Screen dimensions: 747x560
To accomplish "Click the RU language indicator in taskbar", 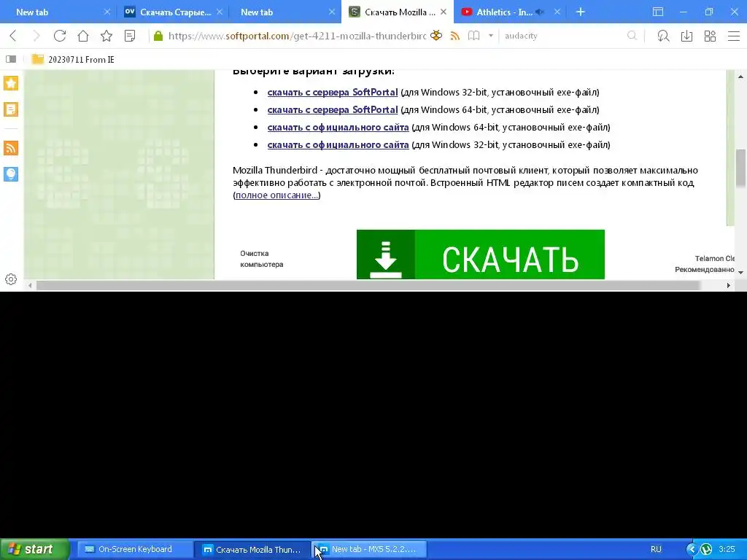I will point(656,549).
